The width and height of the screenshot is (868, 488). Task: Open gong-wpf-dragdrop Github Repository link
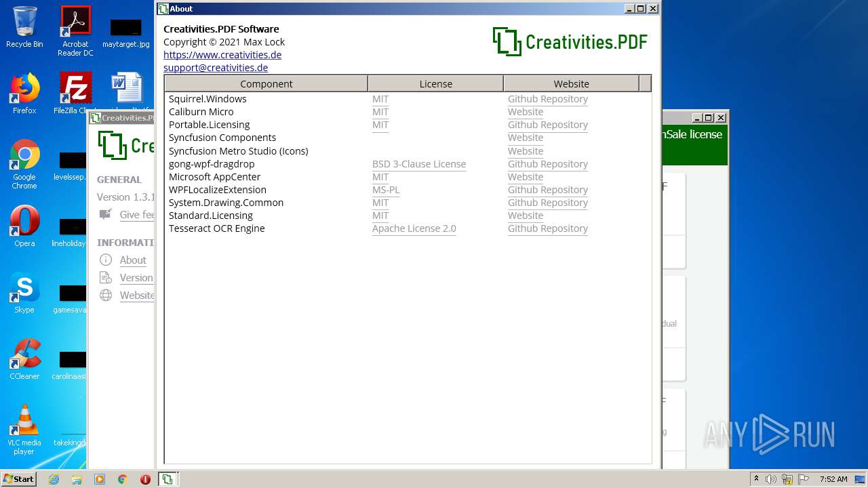point(548,164)
